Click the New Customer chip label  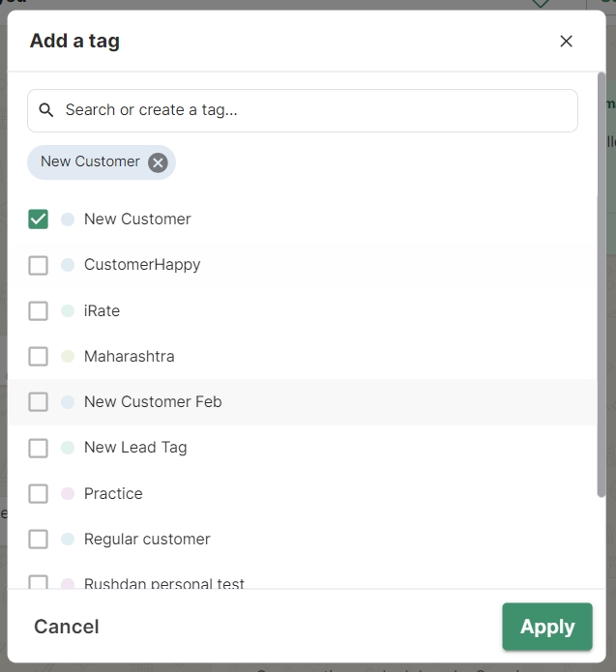(x=90, y=161)
